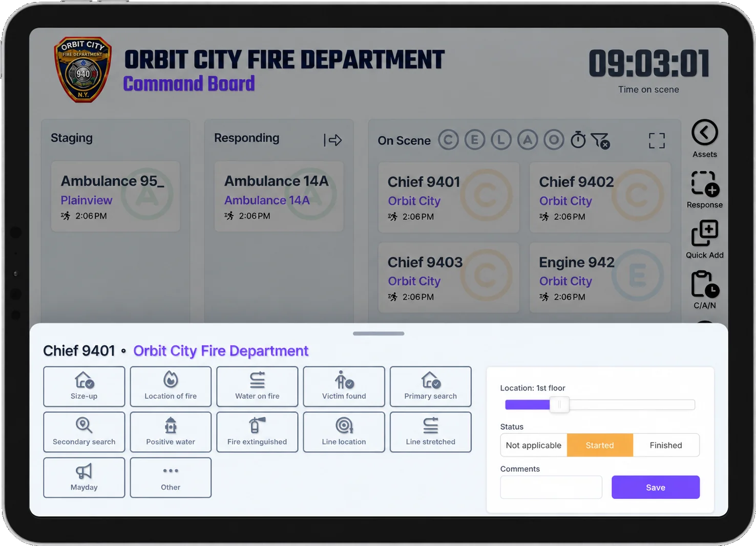Screen dimensions: 756x546
Task: Select the Mayday benchmark
Action: tap(84, 478)
